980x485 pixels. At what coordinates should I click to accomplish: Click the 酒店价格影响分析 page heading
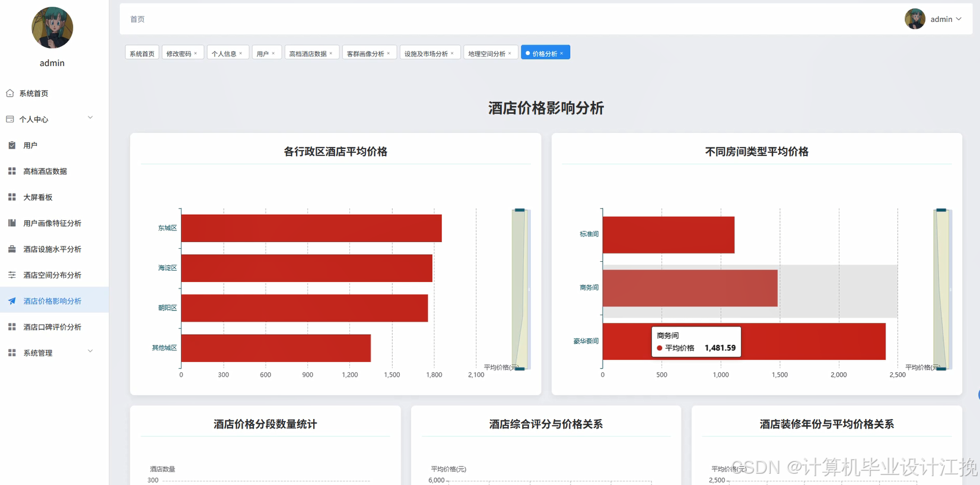546,108
